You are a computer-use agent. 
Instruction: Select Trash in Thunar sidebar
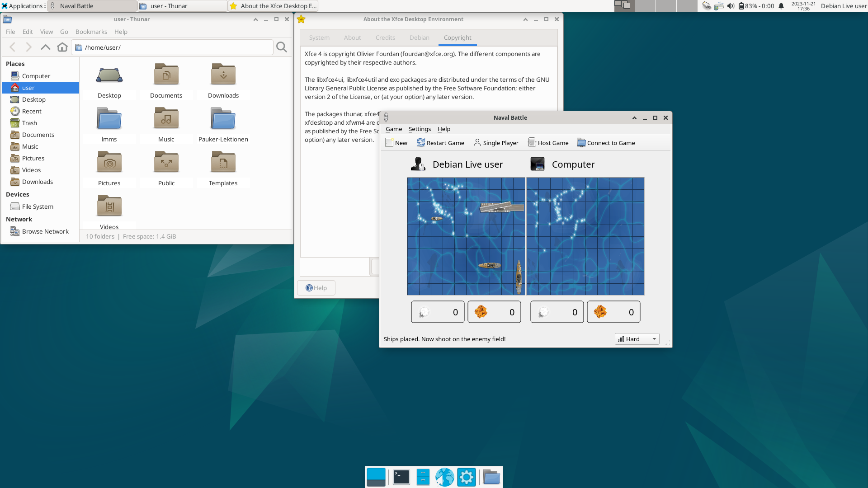[41, 123]
